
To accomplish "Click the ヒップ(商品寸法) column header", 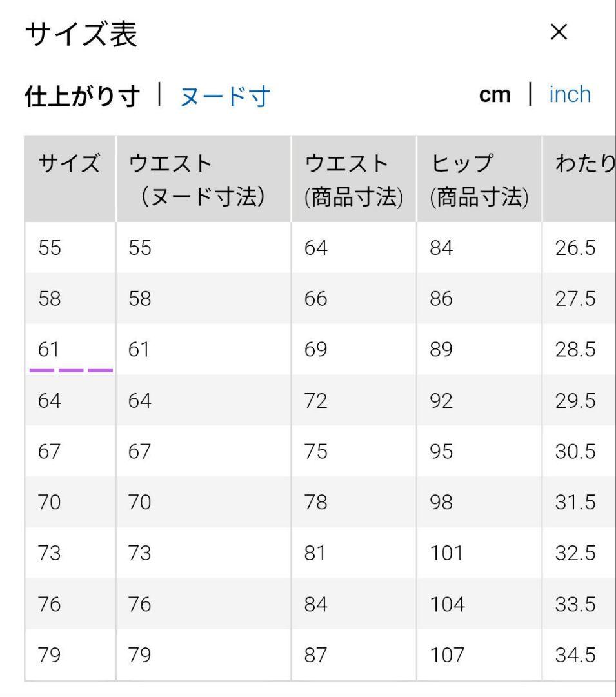I will click(x=479, y=179).
